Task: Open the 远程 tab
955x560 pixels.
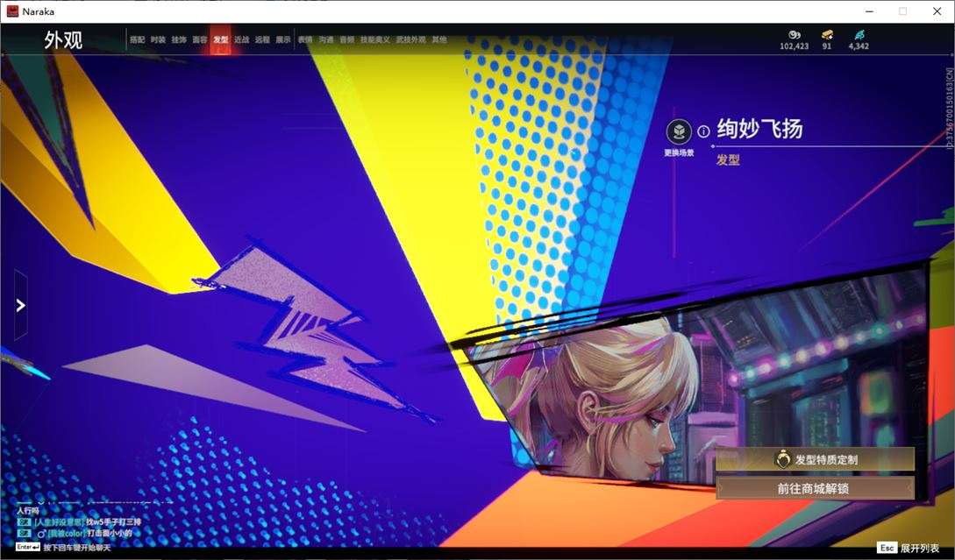Action: click(262, 39)
